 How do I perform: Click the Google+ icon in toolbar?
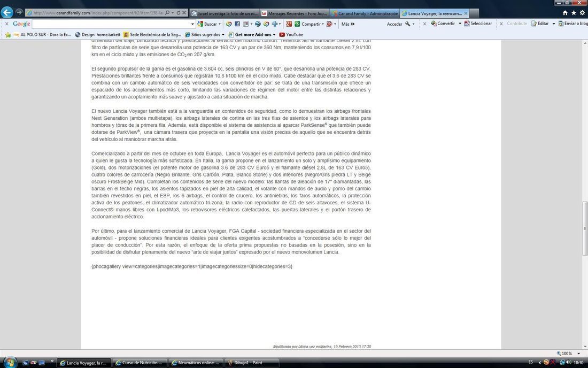point(289,24)
